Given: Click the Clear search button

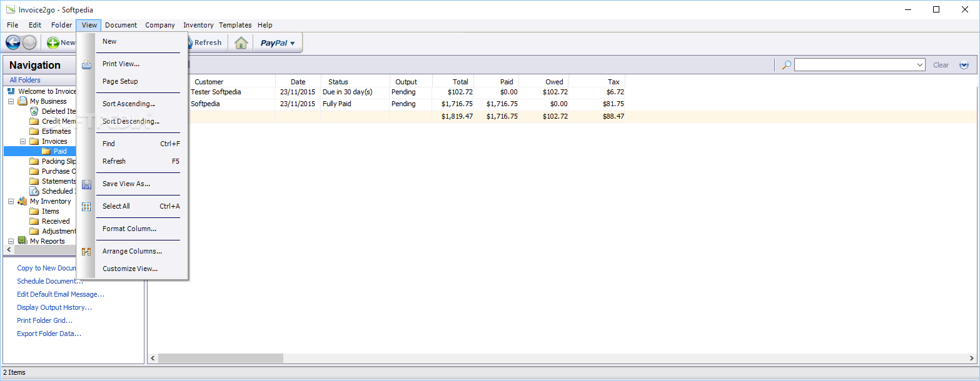Looking at the screenshot, I should pyautogui.click(x=941, y=65).
